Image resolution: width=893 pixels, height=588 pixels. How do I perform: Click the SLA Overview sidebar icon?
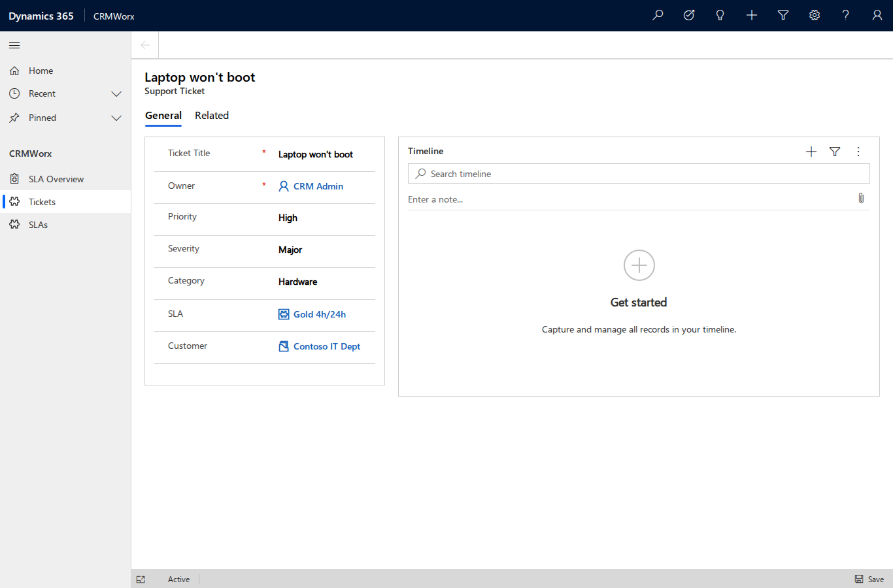coord(14,179)
